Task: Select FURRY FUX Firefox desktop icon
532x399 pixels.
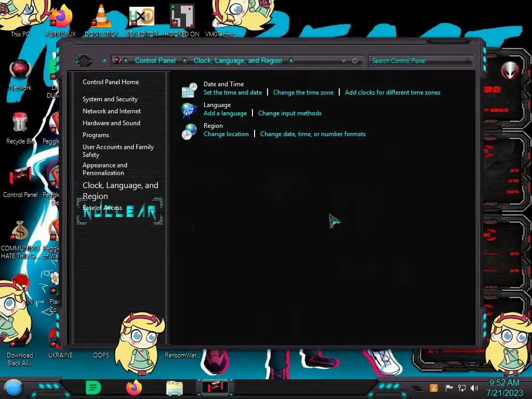Action: tap(61, 21)
